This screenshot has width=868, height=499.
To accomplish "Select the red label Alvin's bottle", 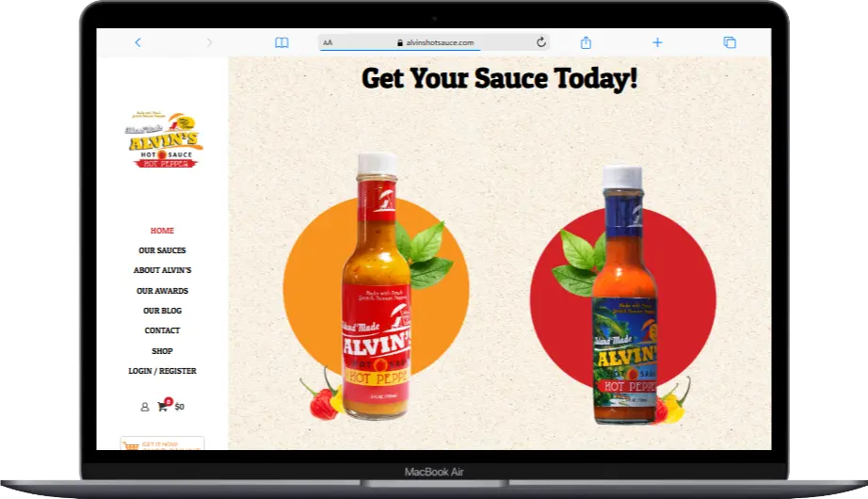I will click(x=377, y=285).
